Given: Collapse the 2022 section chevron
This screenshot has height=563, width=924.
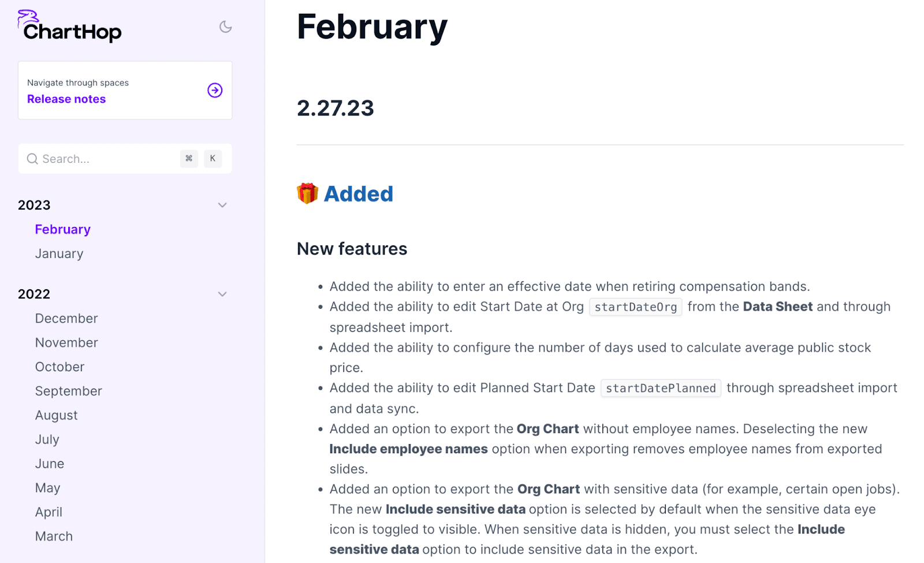Looking at the screenshot, I should 222,294.
